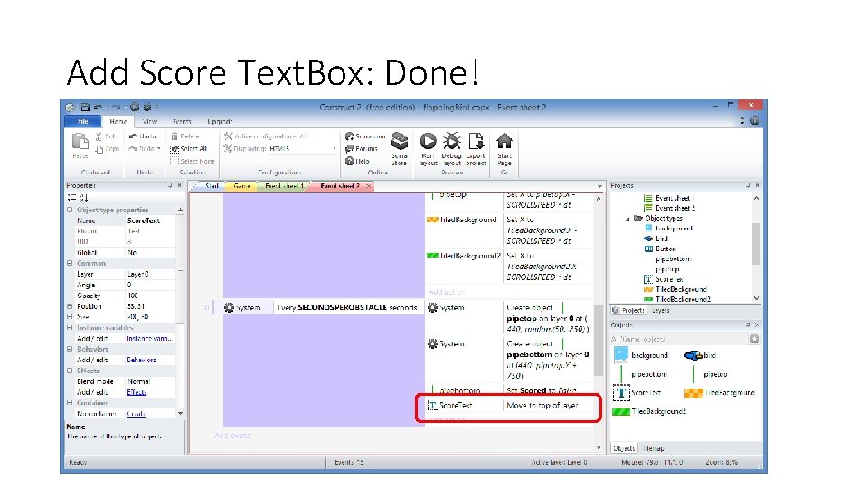Click the Undo ribbon button
The image size is (868, 488).
point(142,136)
